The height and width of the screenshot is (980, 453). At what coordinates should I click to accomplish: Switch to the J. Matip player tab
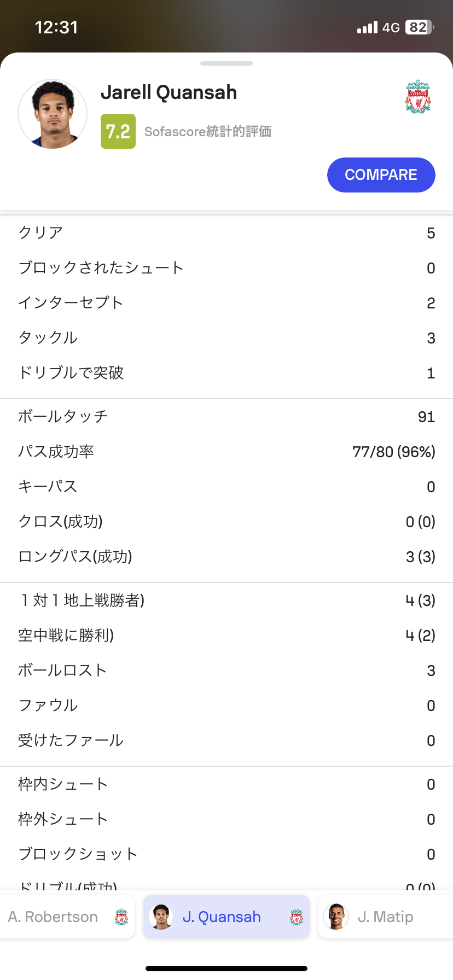(x=385, y=917)
